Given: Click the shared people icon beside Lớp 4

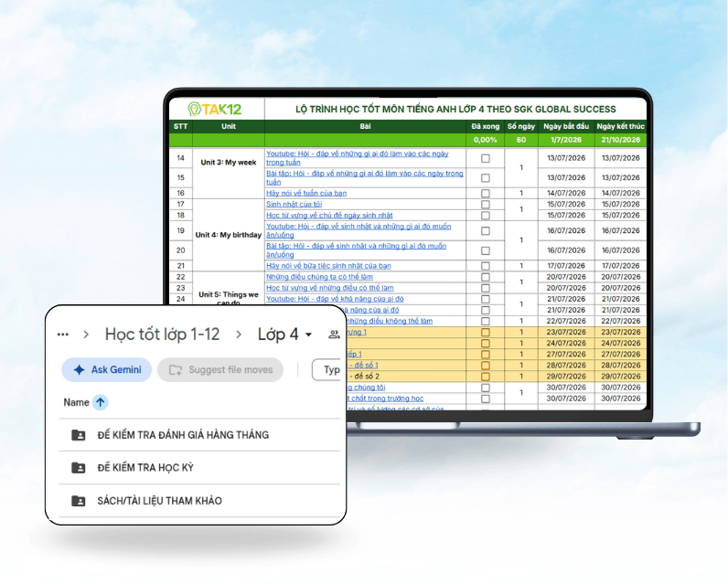Looking at the screenshot, I should (x=334, y=334).
